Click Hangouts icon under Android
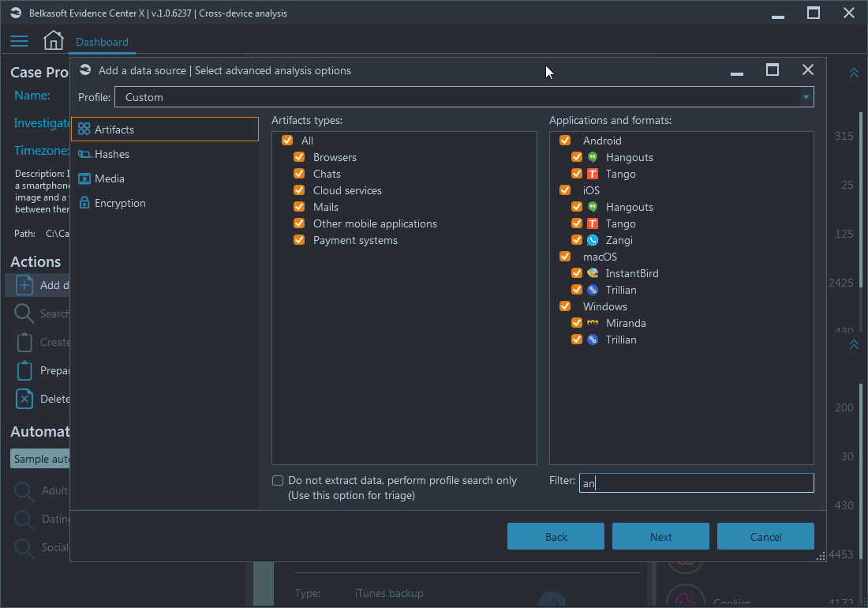Viewport: 868px width, 608px height. (x=593, y=156)
